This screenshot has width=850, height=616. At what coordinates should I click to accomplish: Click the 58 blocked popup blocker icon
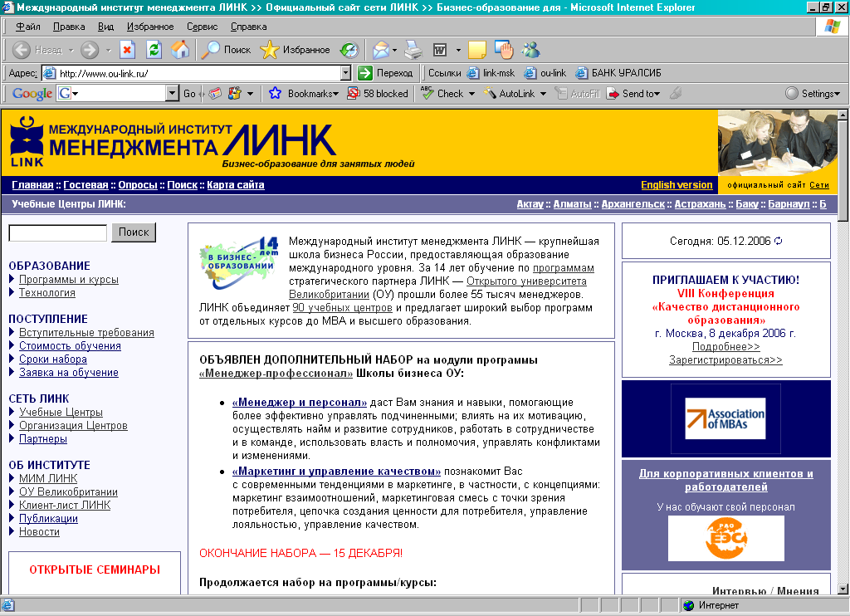[x=354, y=93]
